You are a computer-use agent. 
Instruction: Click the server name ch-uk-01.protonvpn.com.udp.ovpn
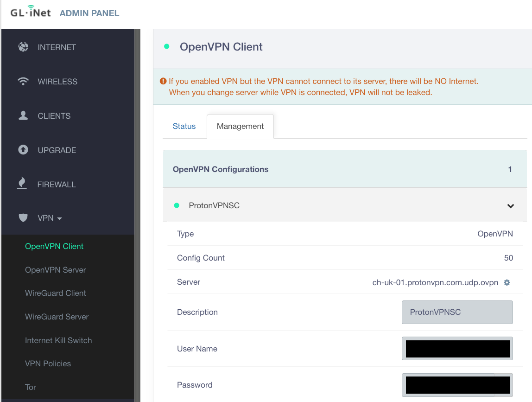(435, 282)
